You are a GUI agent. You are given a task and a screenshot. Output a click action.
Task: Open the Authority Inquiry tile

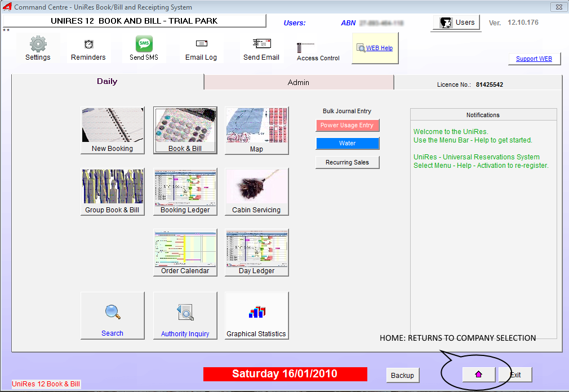coord(185,315)
